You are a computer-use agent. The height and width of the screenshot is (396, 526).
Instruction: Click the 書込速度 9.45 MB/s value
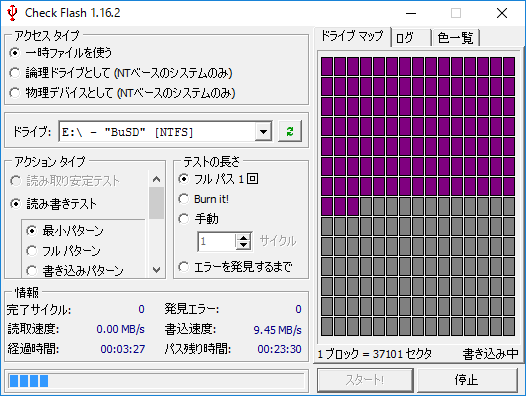tap(277, 330)
